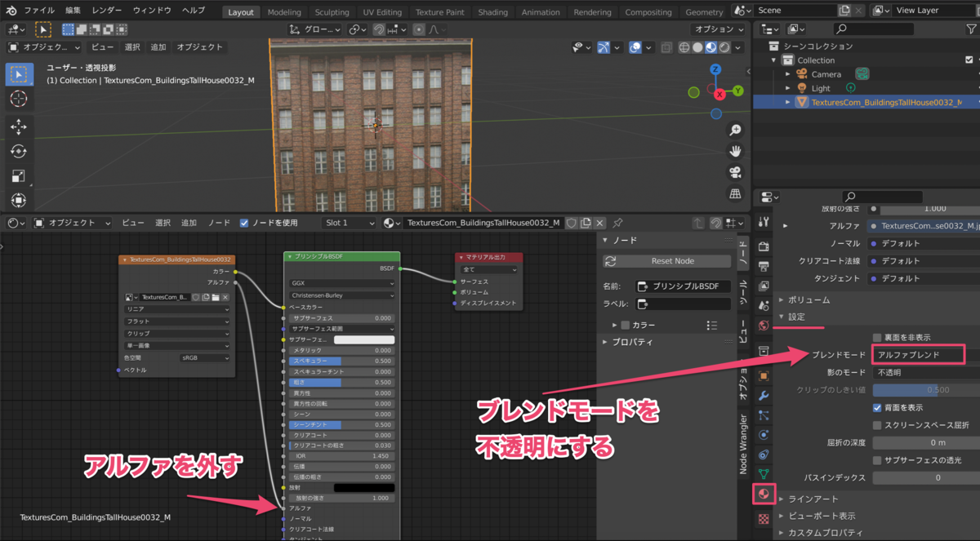The image size is (980, 541).
Task: Toggle the 背面を表示 checkbox
Action: click(x=877, y=407)
